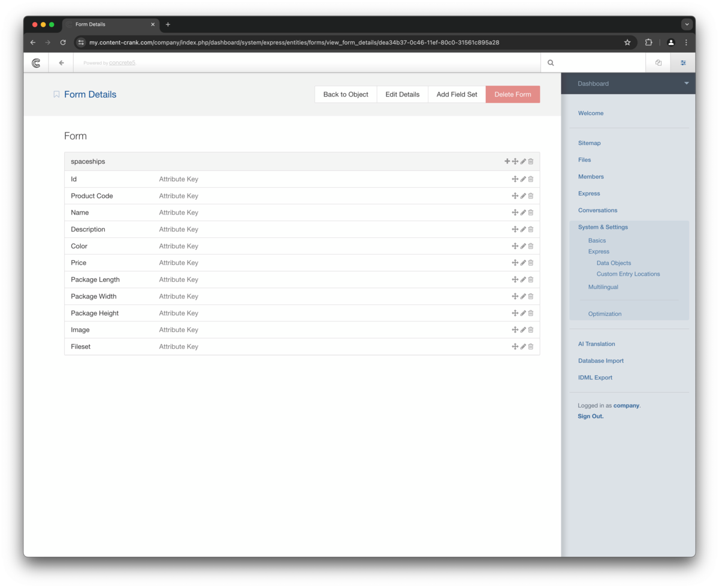Image resolution: width=719 pixels, height=588 pixels.
Task: Open the Chrome profile icon
Action: (671, 43)
